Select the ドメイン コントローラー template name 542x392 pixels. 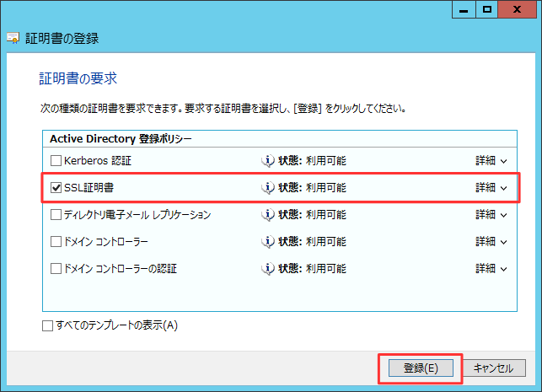click(105, 242)
